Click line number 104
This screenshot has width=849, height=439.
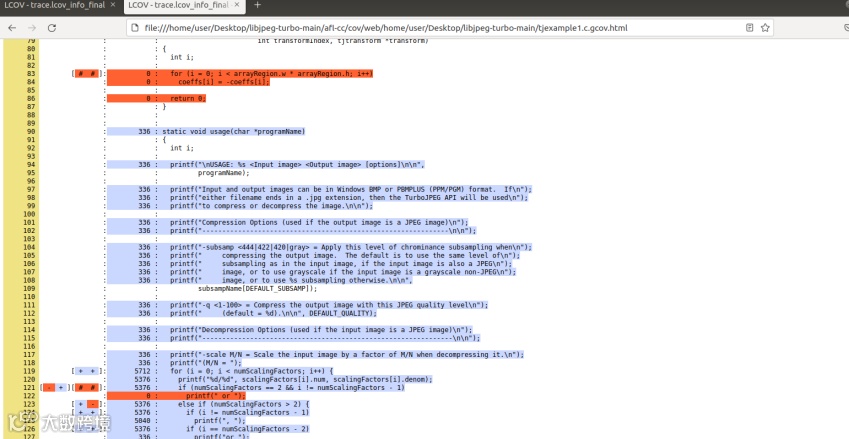[x=29, y=247]
